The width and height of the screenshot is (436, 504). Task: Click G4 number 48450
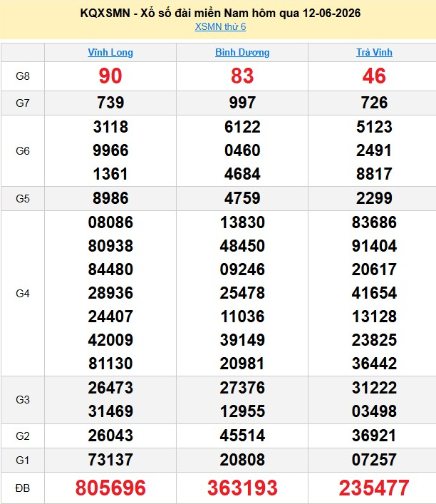[x=242, y=246]
